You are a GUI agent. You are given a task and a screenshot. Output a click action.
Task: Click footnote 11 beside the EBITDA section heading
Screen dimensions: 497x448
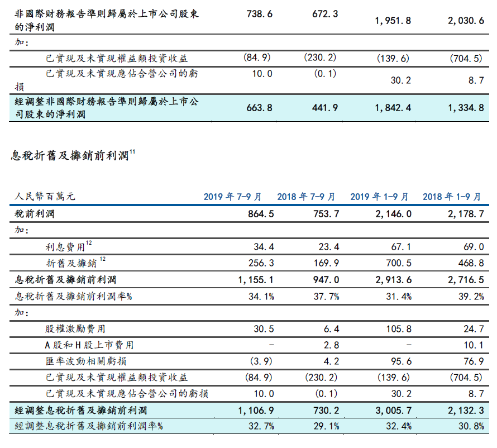point(133,151)
